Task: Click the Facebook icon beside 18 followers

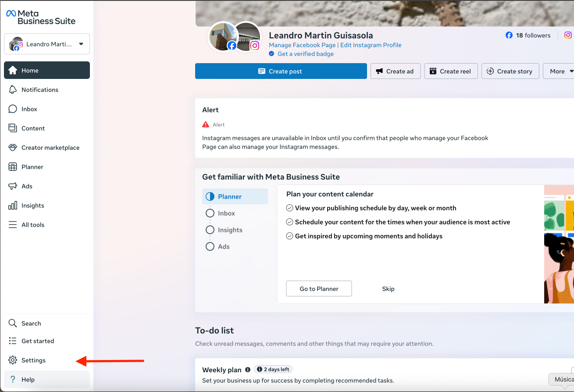Action: pyautogui.click(x=509, y=35)
